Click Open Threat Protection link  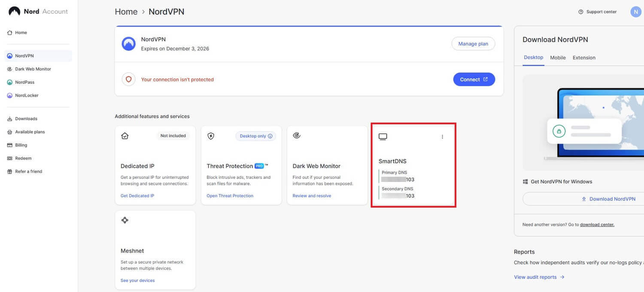click(230, 196)
